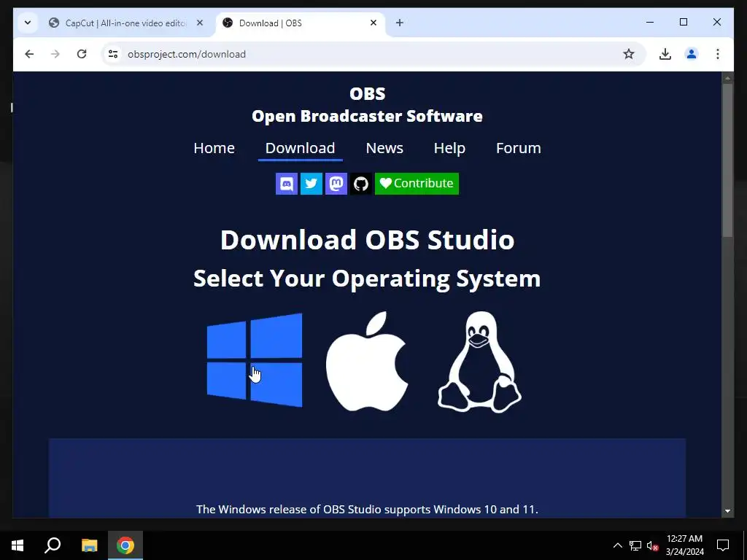This screenshot has height=560, width=747.
Task: Open Chrome downloads icon
Action: (x=665, y=54)
